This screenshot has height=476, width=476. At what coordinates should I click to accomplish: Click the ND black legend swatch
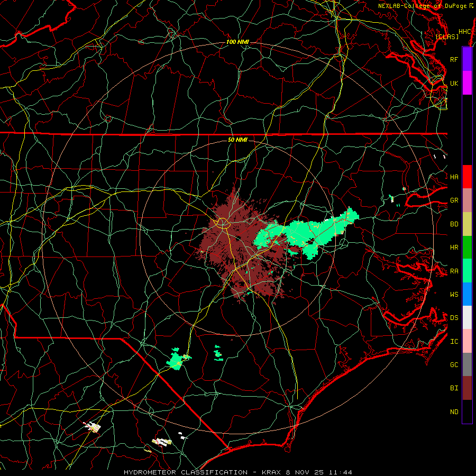[467, 411]
